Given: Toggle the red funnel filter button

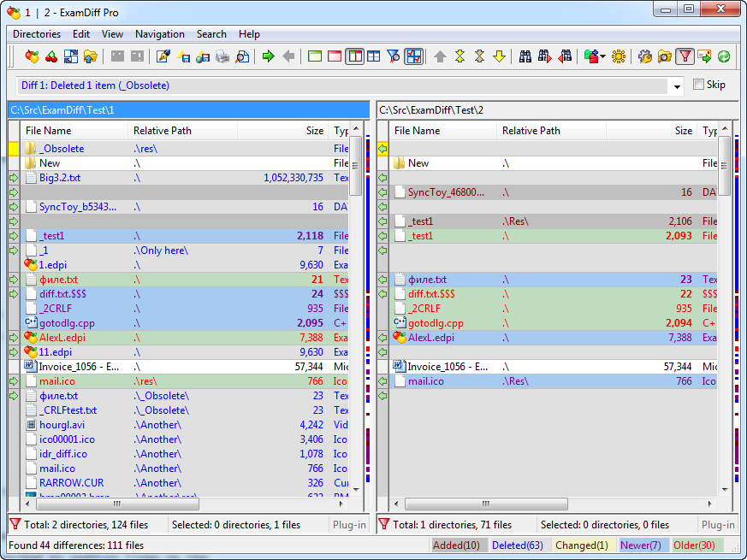Looking at the screenshot, I should (x=685, y=56).
